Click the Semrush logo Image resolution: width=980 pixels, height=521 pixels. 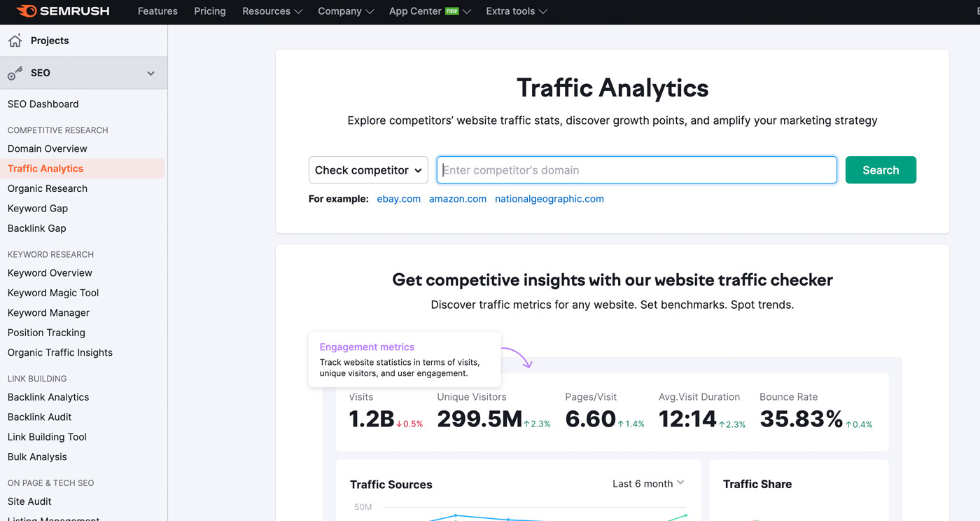pos(63,11)
